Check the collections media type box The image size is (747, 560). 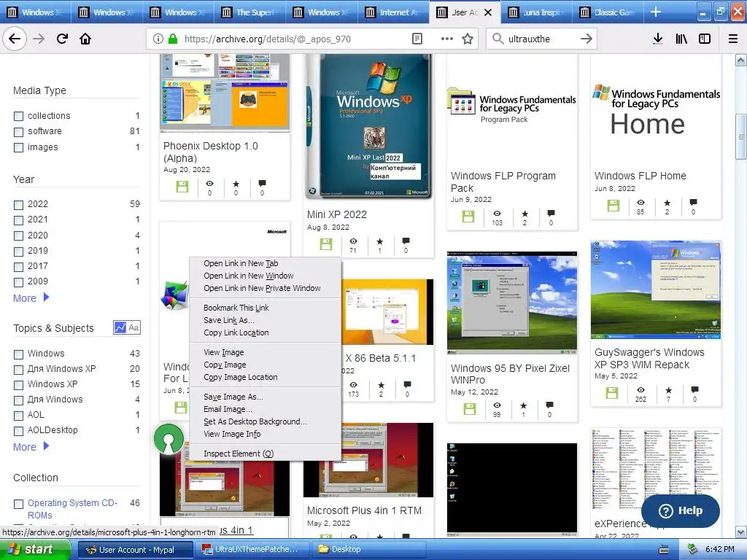[18, 116]
